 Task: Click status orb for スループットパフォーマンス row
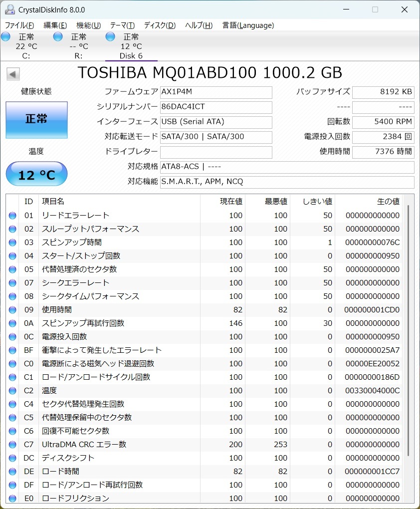coord(12,229)
